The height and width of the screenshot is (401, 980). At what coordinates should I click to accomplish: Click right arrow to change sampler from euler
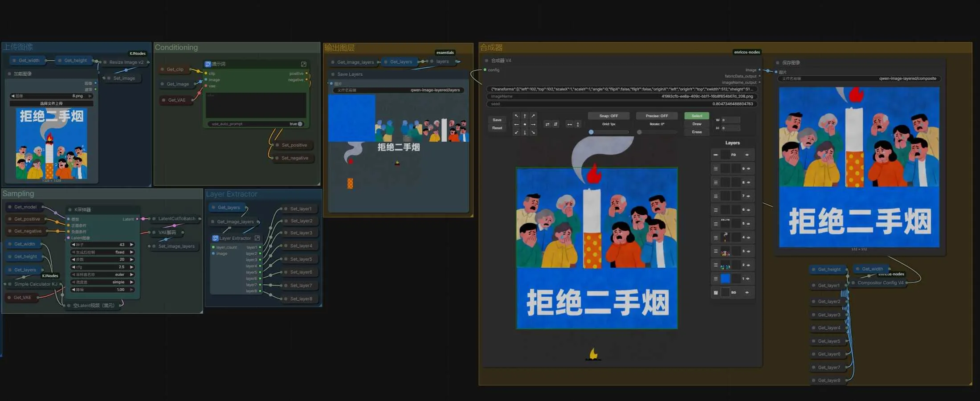coord(131,274)
